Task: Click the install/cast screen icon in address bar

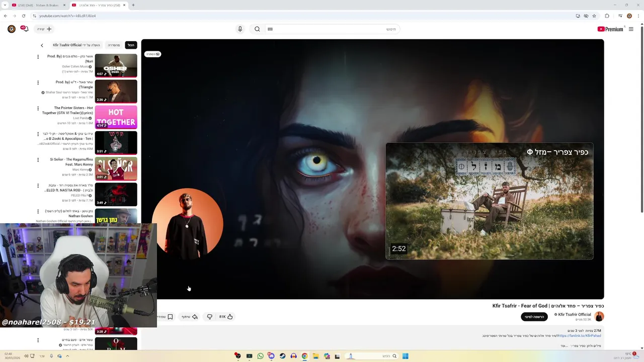Action: pos(578,16)
